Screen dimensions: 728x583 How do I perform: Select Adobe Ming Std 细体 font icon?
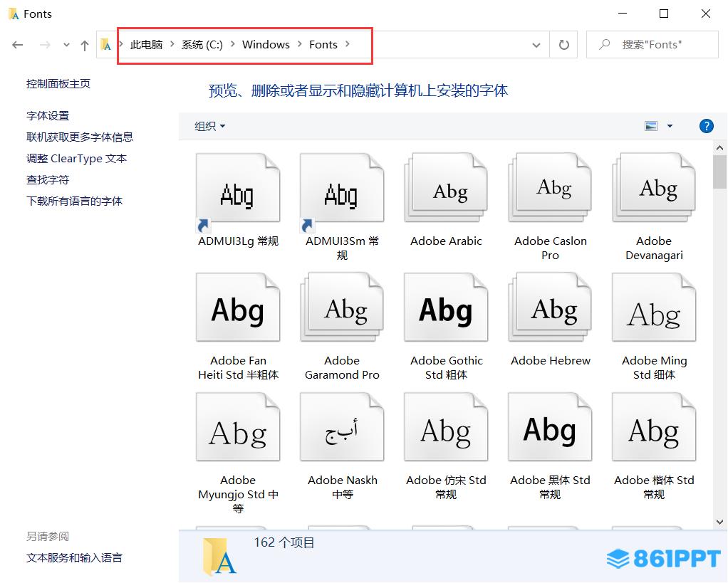(x=654, y=307)
